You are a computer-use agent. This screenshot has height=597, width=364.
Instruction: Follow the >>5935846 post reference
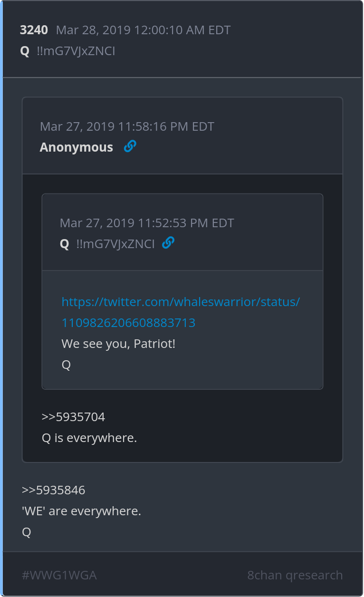point(54,490)
